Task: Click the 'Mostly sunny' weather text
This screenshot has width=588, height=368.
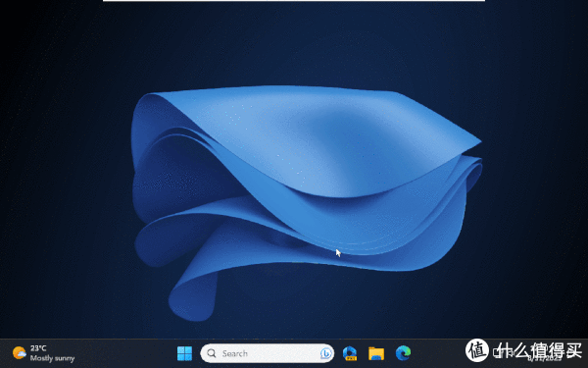Action: pyautogui.click(x=53, y=358)
